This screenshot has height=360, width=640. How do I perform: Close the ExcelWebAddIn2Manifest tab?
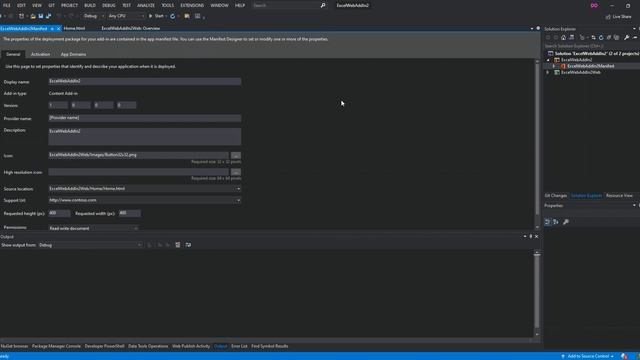pyautogui.click(x=58, y=29)
